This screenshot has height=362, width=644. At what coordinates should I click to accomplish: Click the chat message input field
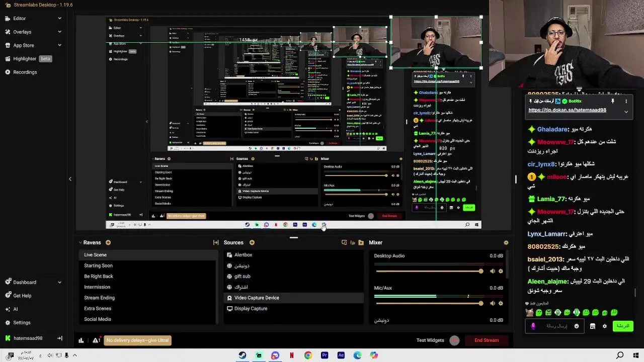pos(553,326)
